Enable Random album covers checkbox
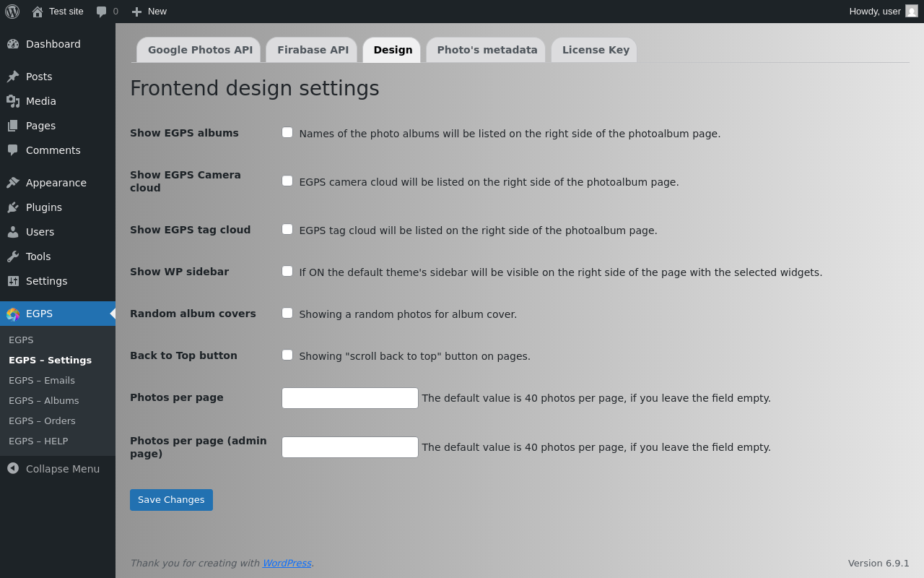 pyautogui.click(x=287, y=313)
